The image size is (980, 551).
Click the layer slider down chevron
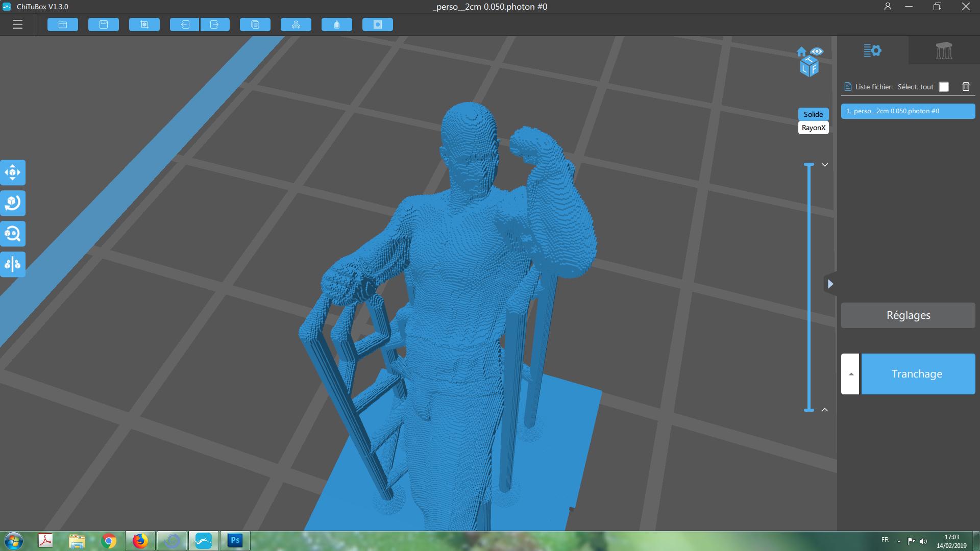point(824,165)
